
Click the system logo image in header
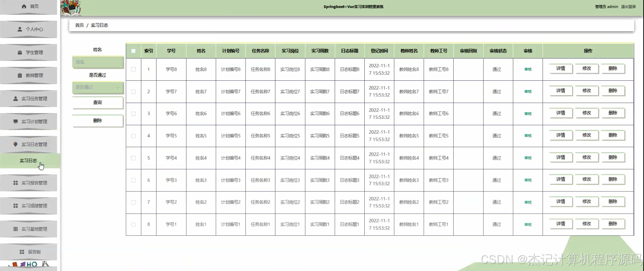[71, 8]
